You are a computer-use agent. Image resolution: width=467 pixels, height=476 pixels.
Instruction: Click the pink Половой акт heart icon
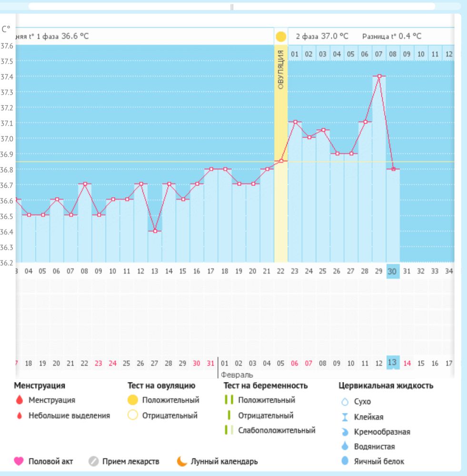tap(19, 461)
